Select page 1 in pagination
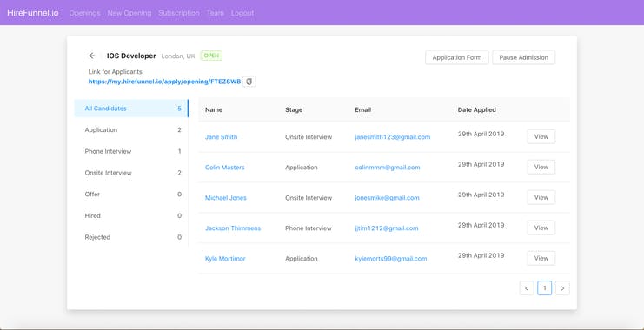The width and height of the screenshot is (644, 330). [545, 288]
